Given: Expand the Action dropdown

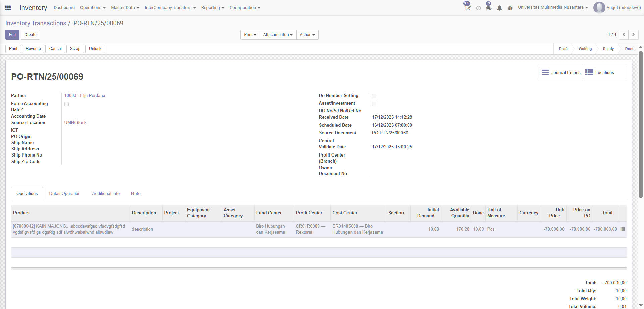Looking at the screenshot, I should [x=307, y=35].
